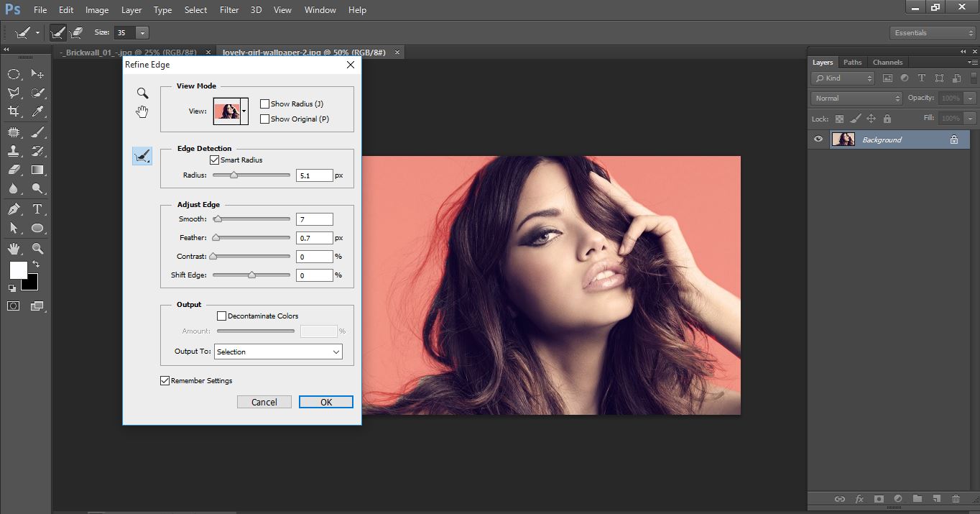Image resolution: width=980 pixels, height=514 pixels.
Task: Open the Filter menu
Action: pyautogui.click(x=228, y=9)
